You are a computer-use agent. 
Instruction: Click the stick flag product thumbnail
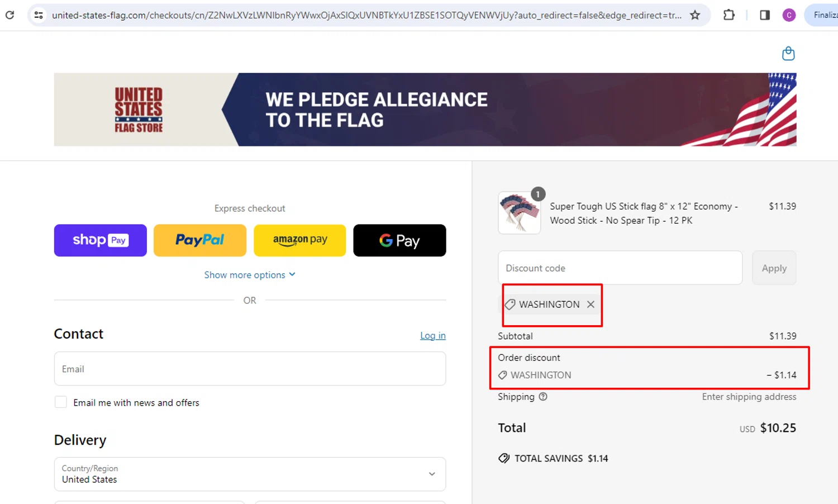coord(519,213)
